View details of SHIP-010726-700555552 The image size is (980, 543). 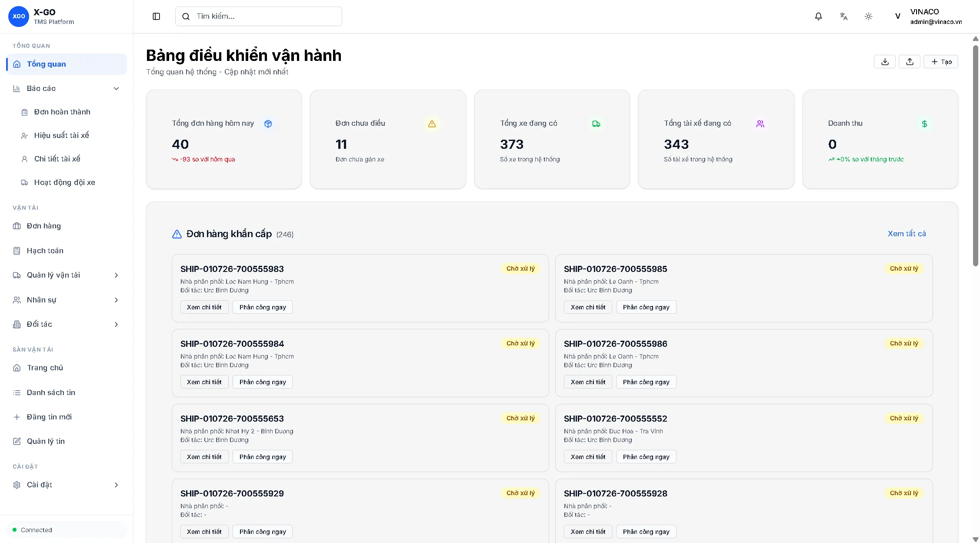(x=588, y=457)
